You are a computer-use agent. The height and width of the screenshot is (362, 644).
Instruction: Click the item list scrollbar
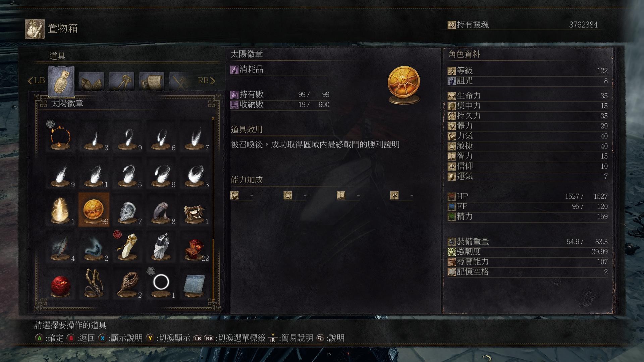tap(213, 208)
